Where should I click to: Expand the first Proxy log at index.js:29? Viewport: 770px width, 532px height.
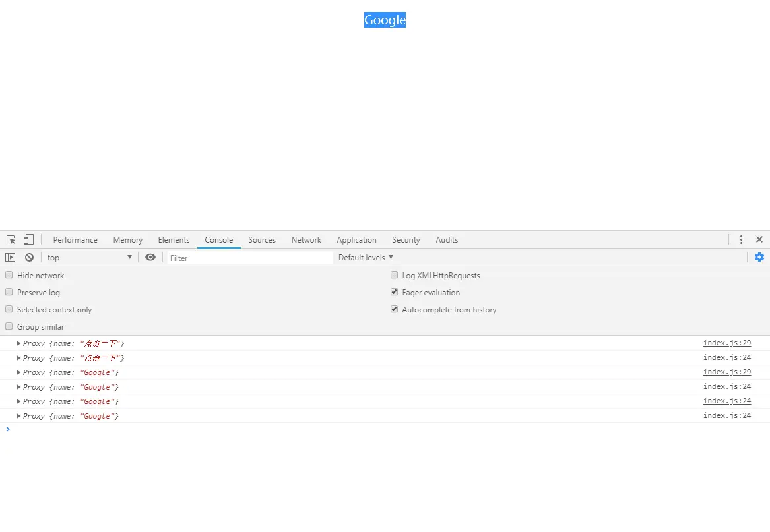pos(18,343)
